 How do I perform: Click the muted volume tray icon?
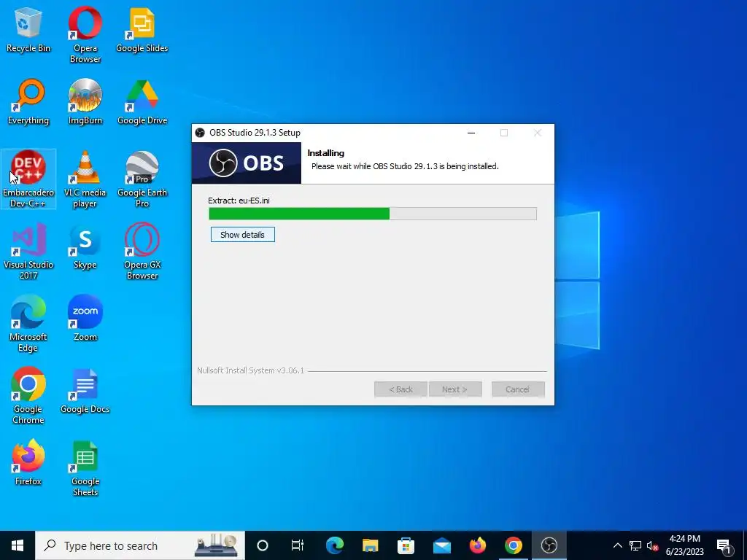(x=652, y=545)
